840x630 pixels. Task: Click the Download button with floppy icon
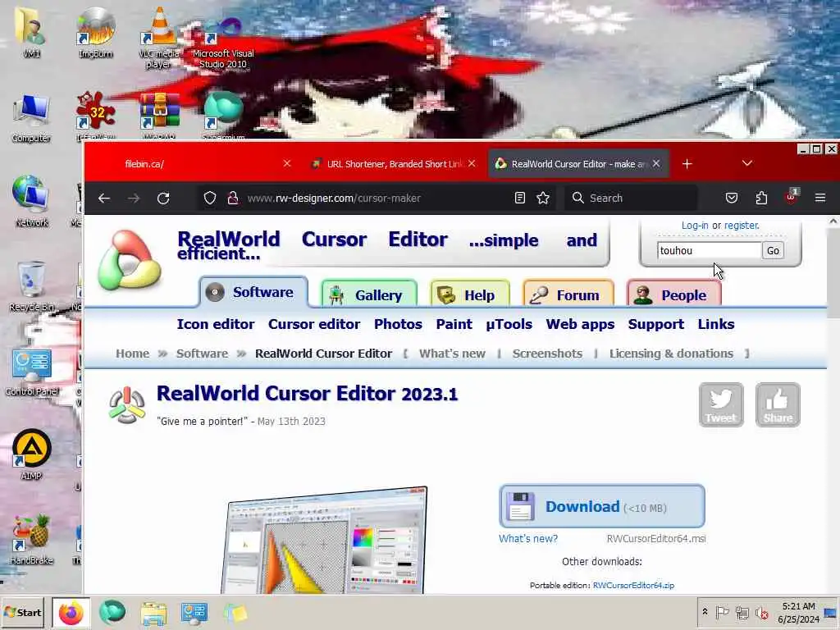(602, 506)
